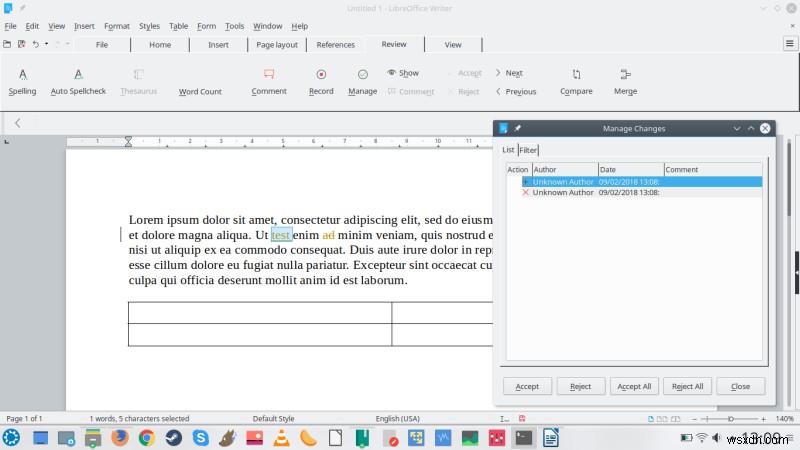Open Merge document tool

[x=626, y=82]
